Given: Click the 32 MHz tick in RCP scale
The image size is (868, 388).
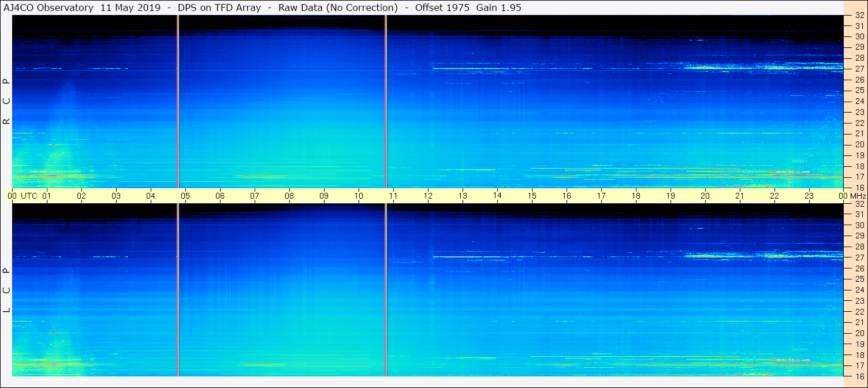Looking at the screenshot, I should coord(859,15).
